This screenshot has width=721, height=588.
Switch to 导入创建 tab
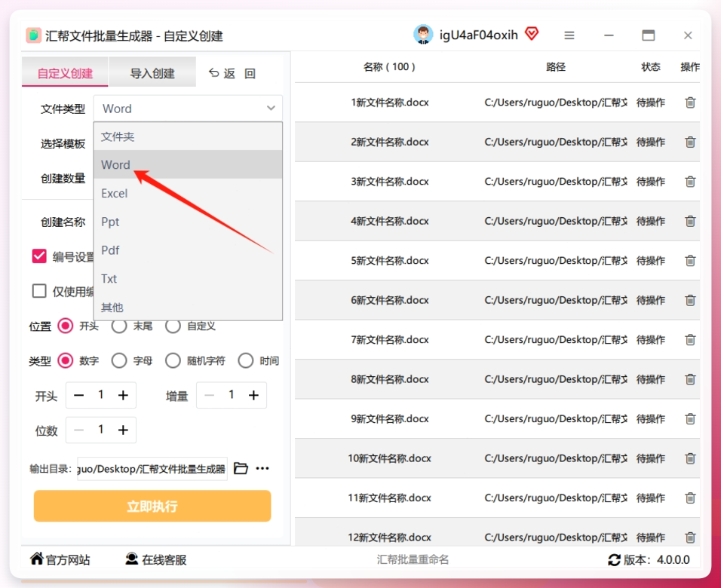point(152,72)
